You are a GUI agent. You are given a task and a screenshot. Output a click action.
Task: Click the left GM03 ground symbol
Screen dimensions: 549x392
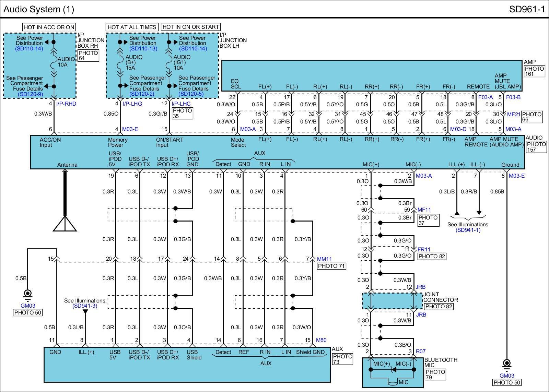[x=28, y=294]
